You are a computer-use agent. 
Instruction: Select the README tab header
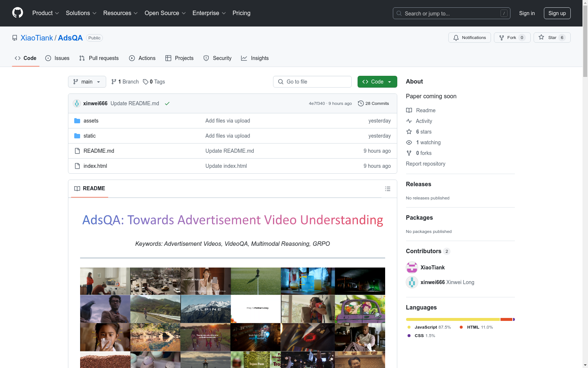point(90,188)
